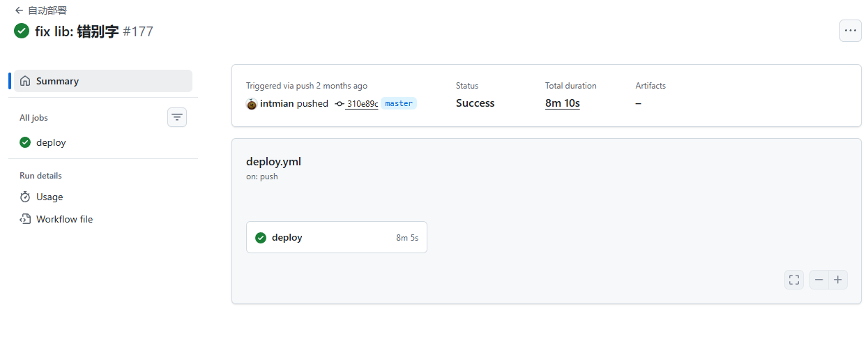Screen dimensions: 868x346
Task: Select the deploy job in sidebar
Action: [x=51, y=142]
